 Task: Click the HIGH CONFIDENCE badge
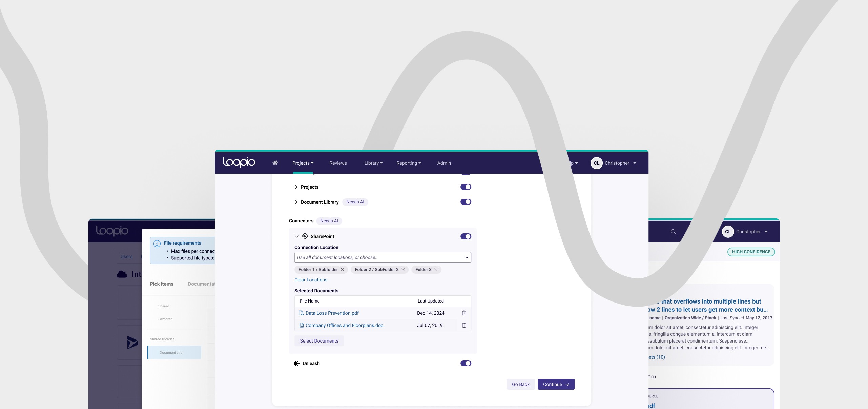point(751,252)
